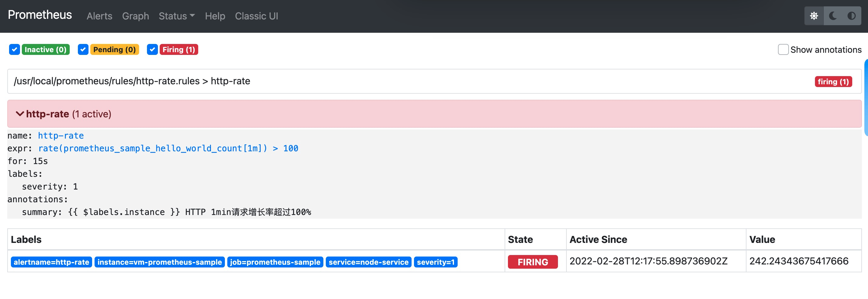Click the 'severity: 1' label line
Image resolution: width=868 pixels, height=299 pixels.
coord(50,186)
